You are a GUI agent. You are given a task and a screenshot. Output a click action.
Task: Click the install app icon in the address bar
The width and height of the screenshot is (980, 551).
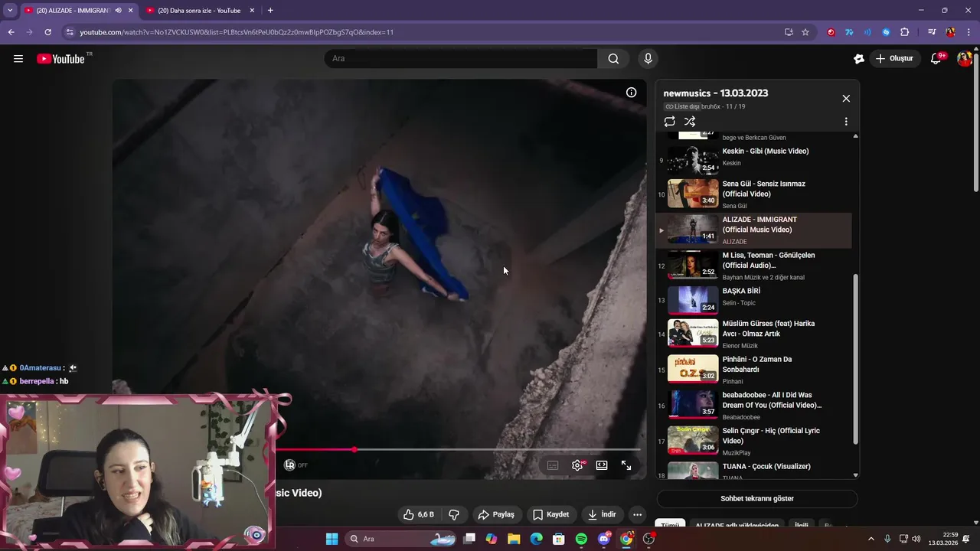(x=789, y=32)
